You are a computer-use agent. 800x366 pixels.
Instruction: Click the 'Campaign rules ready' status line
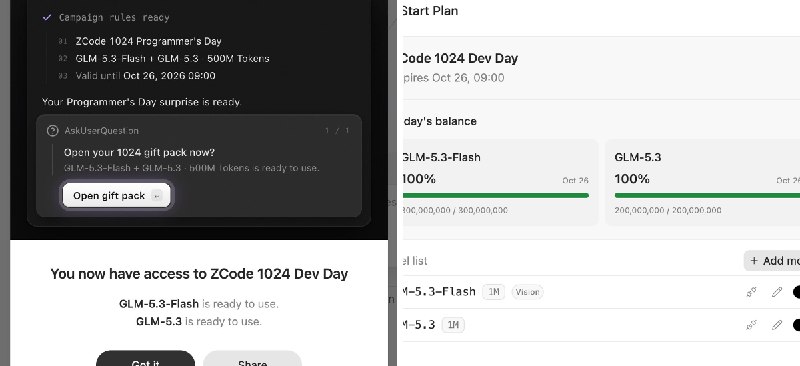(114, 17)
